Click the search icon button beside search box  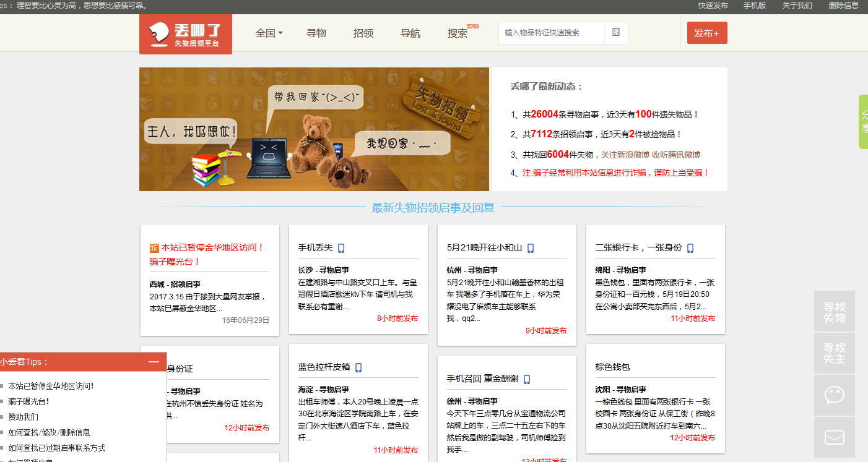pyautogui.click(x=615, y=33)
